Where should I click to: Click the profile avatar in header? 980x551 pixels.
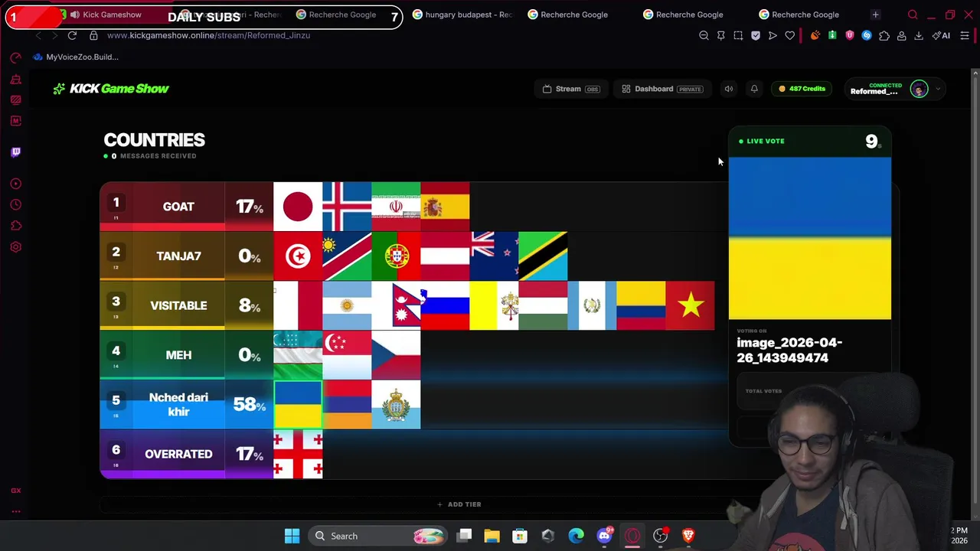(919, 89)
